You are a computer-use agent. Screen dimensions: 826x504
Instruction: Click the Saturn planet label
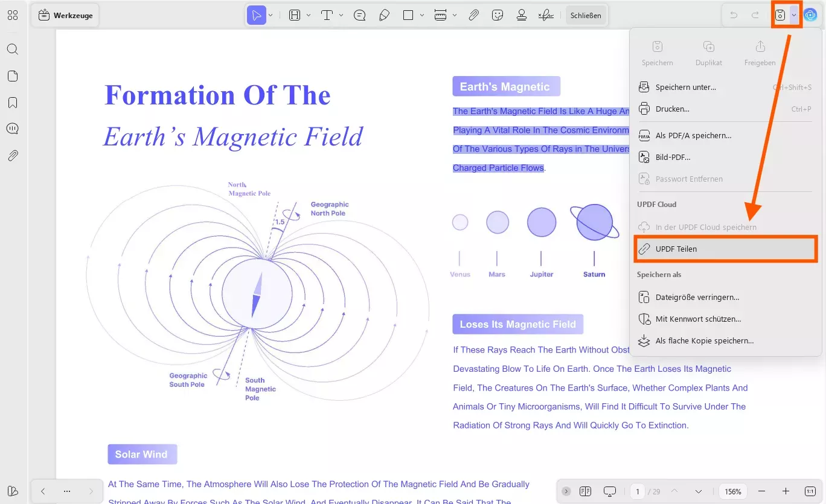594,274
